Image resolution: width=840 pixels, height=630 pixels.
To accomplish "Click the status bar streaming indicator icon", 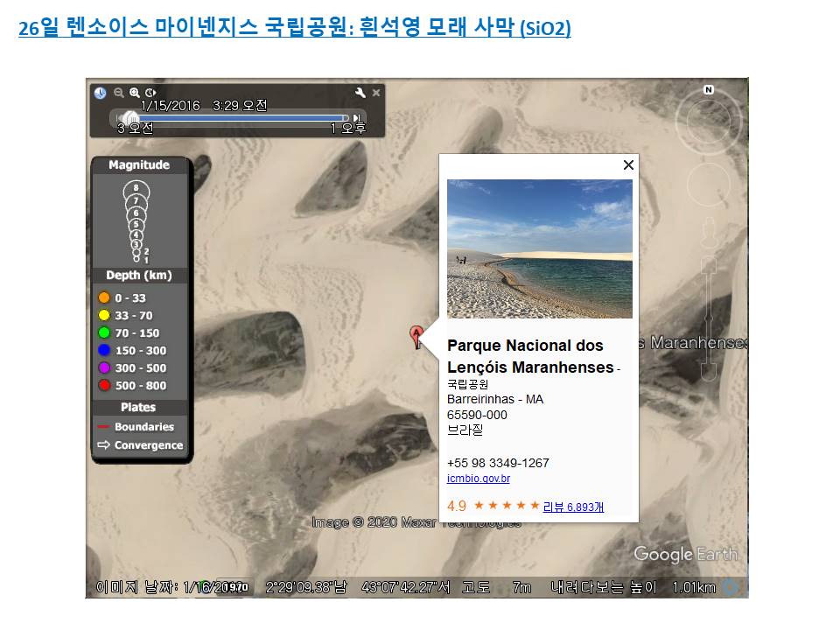I will [x=730, y=587].
